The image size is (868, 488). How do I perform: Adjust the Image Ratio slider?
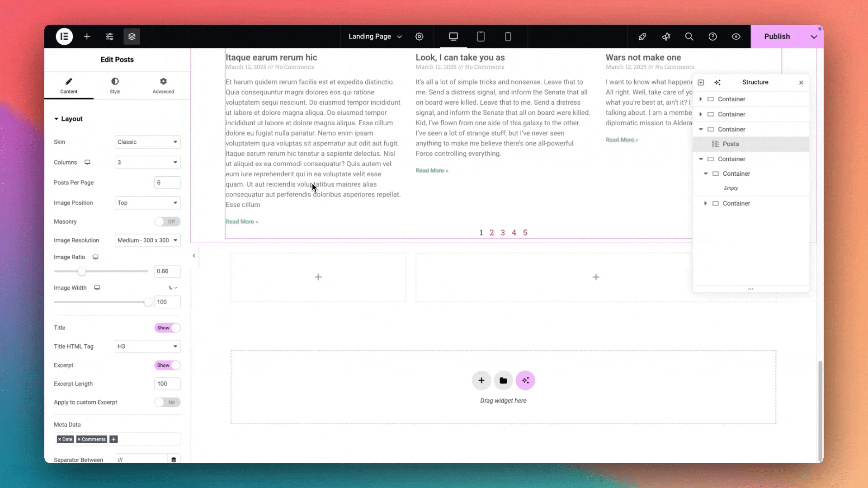coord(81,272)
